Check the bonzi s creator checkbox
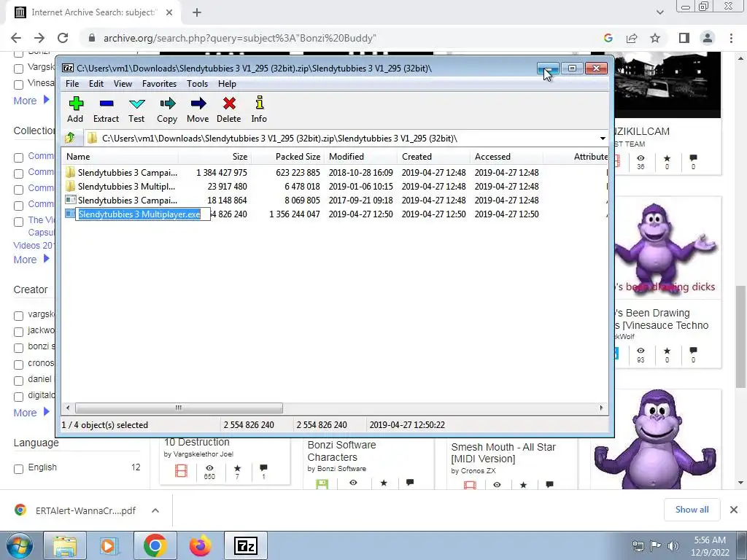 (18, 348)
